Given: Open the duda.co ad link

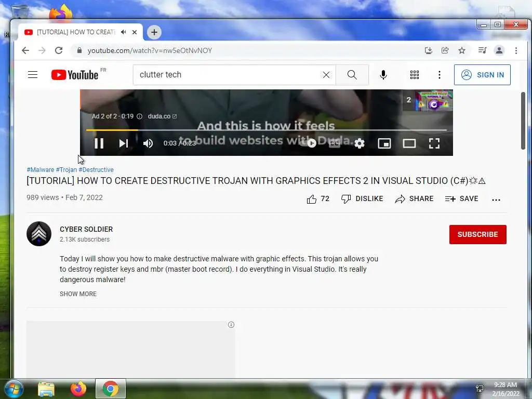Looking at the screenshot, I should [162, 116].
